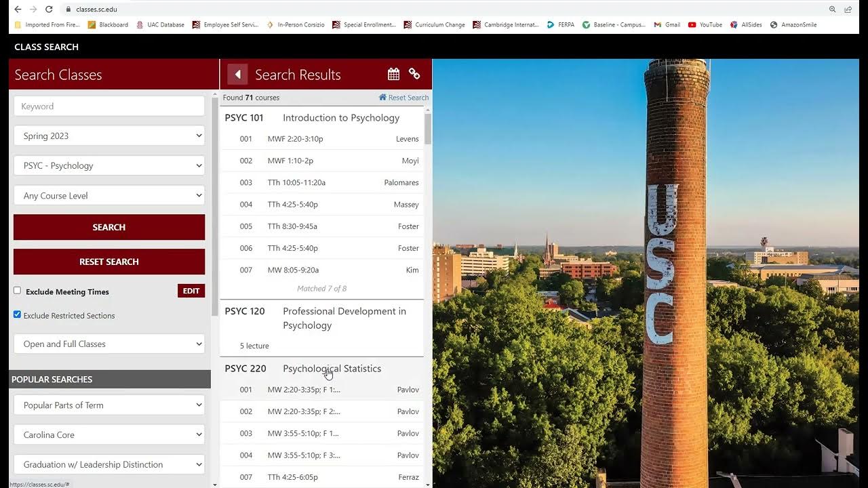
Task: Click the Reset Search link
Action: tap(403, 98)
